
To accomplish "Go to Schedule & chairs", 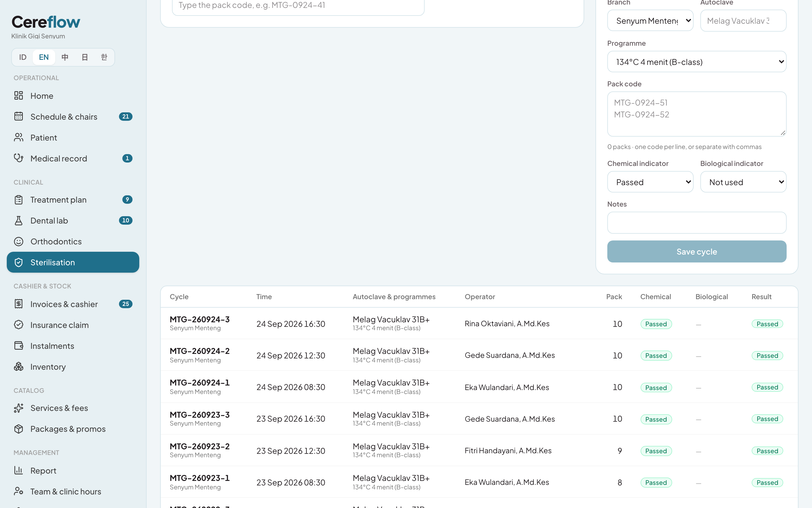I will 73,117.
